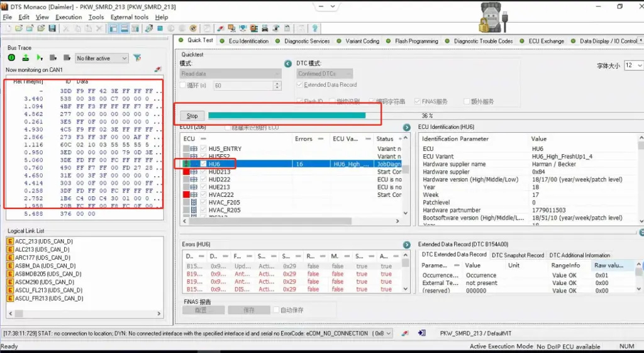The height and width of the screenshot is (353, 644).
Task: Click the Bus Trace filter funnel icon
Action: (137, 58)
